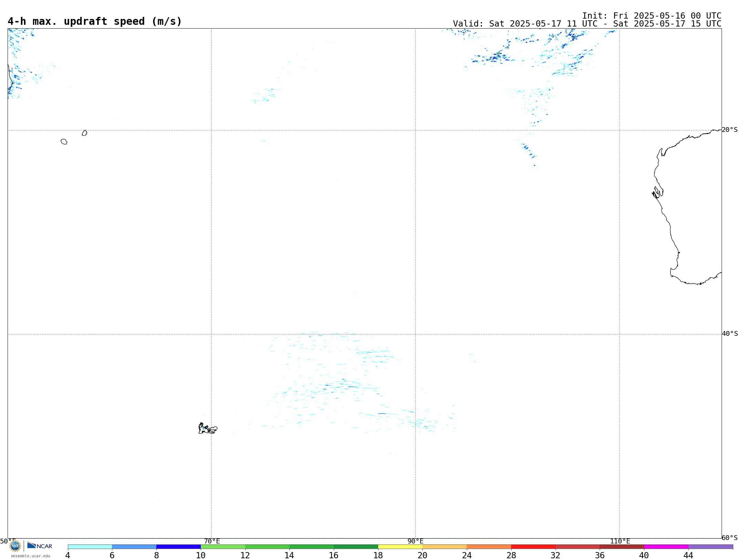Click the 90°E longitude label
This screenshot has height=560, width=744.
click(x=415, y=541)
